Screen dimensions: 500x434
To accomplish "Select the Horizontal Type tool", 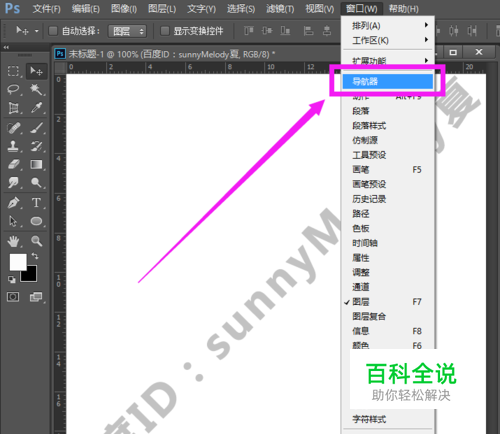I will click(36, 203).
